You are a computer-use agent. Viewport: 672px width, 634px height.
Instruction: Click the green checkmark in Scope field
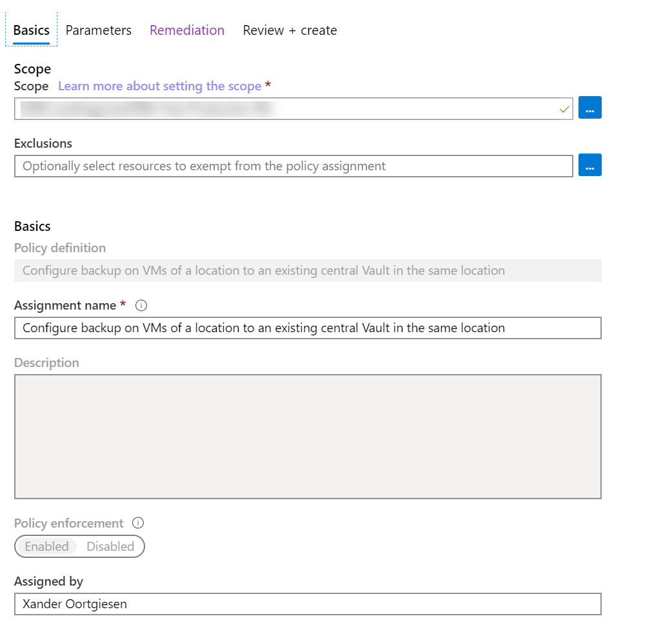[x=564, y=109]
